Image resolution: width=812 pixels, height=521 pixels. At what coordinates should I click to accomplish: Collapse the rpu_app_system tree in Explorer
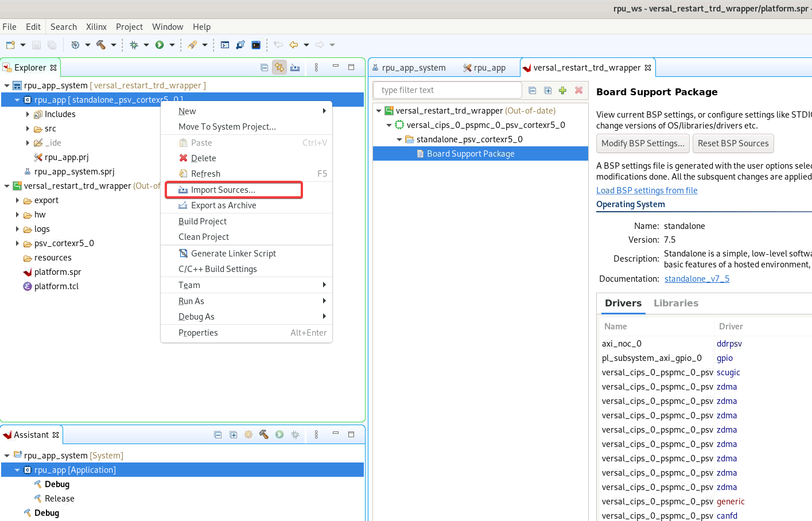[7, 85]
